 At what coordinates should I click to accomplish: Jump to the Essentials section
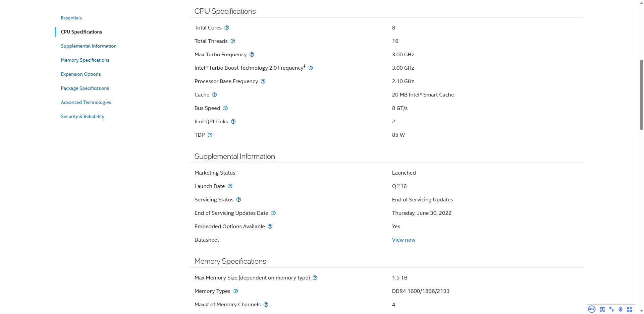coord(71,18)
